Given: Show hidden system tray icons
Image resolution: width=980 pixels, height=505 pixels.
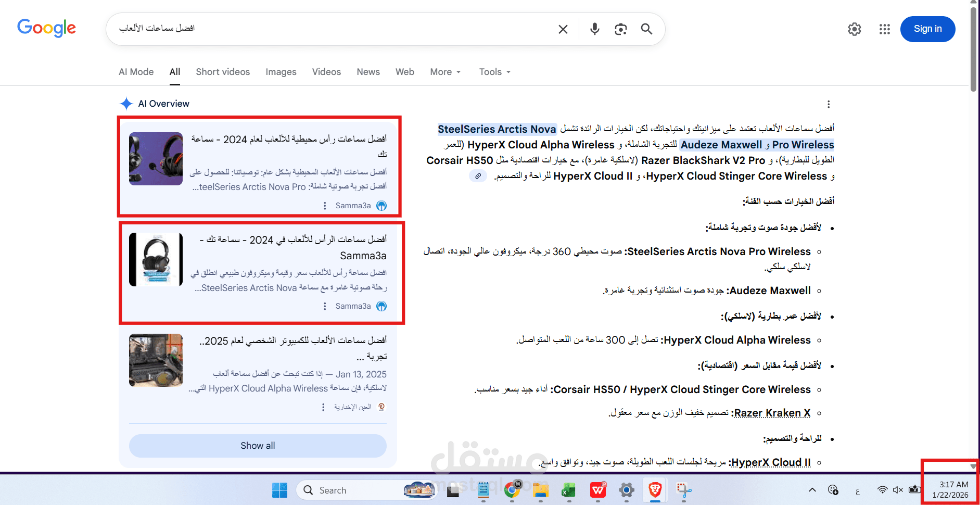Looking at the screenshot, I should pos(812,490).
